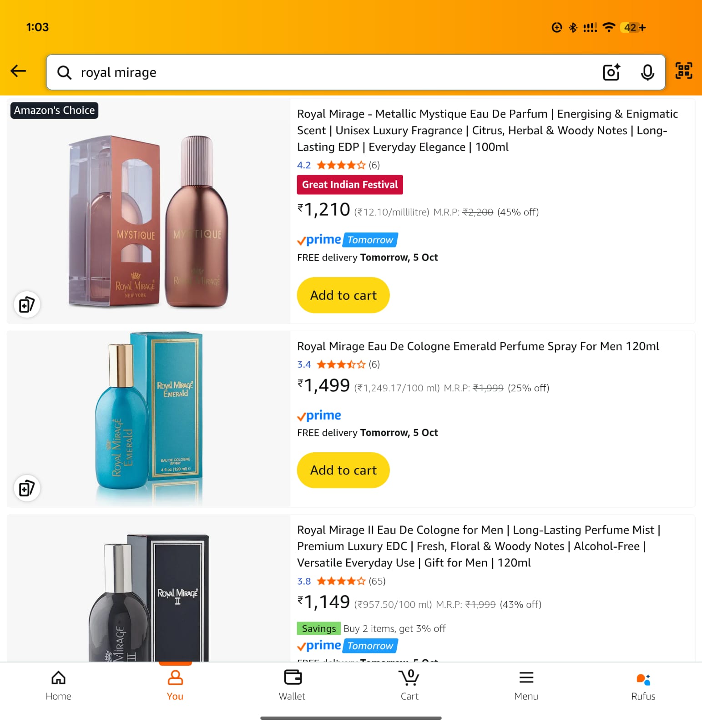This screenshot has height=728, width=702.
Task: View Mystique perfume product image
Action: pos(149,221)
